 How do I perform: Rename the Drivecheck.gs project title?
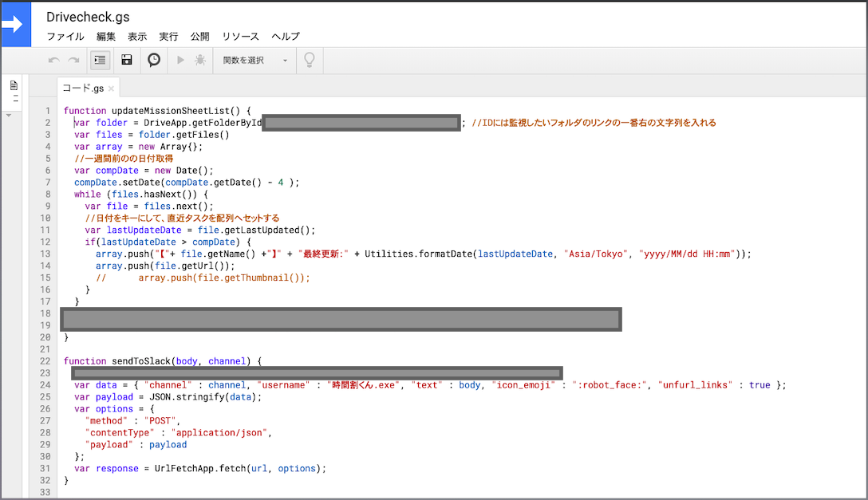(x=88, y=18)
